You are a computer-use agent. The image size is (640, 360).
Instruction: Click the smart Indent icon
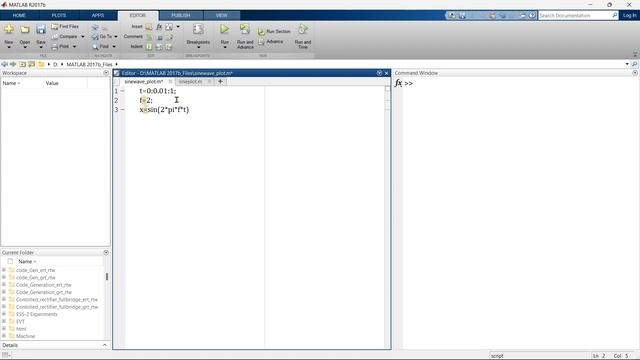pos(149,47)
